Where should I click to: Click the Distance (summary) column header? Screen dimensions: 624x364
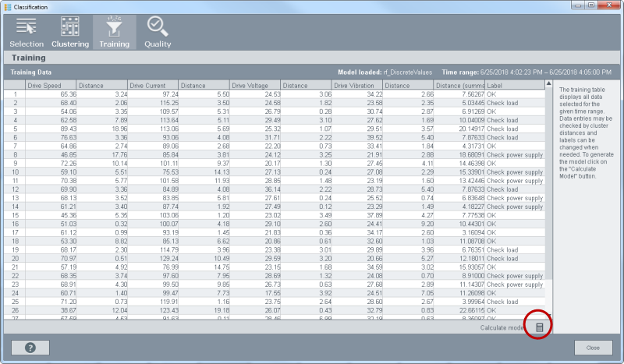(x=459, y=85)
